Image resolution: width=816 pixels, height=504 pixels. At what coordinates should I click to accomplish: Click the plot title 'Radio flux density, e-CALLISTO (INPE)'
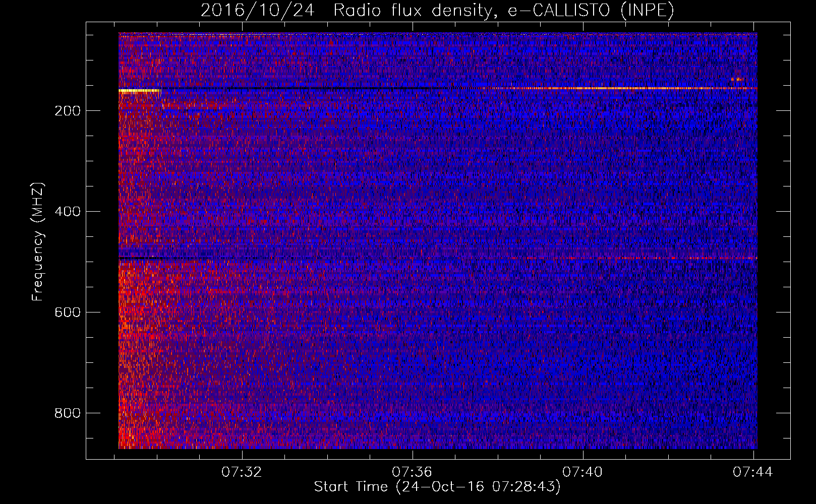click(x=504, y=10)
